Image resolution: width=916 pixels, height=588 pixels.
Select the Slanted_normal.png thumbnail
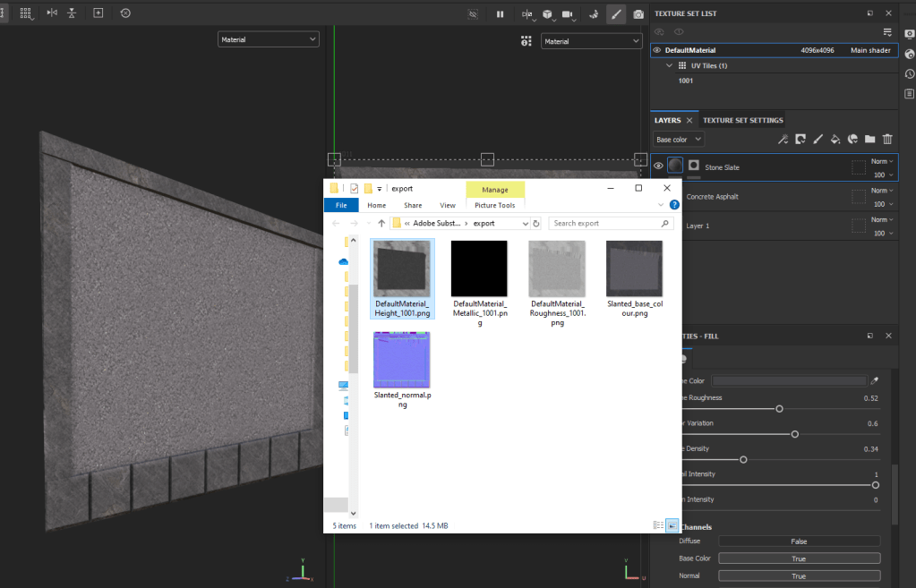click(x=401, y=360)
